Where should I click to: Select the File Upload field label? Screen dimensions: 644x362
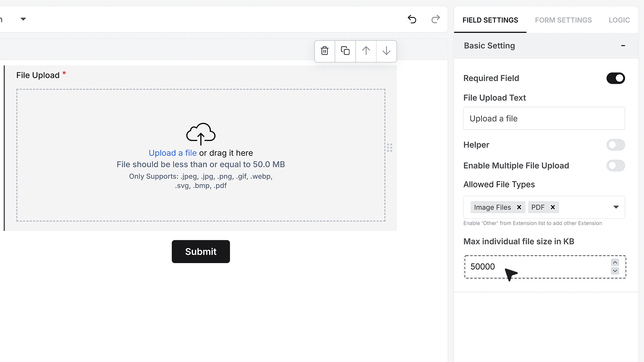click(x=38, y=75)
